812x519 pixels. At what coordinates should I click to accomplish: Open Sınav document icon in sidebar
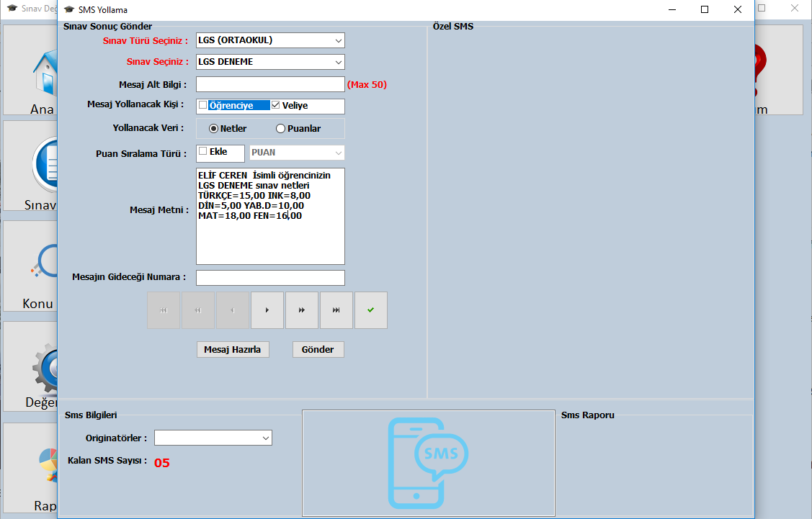coord(45,165)
